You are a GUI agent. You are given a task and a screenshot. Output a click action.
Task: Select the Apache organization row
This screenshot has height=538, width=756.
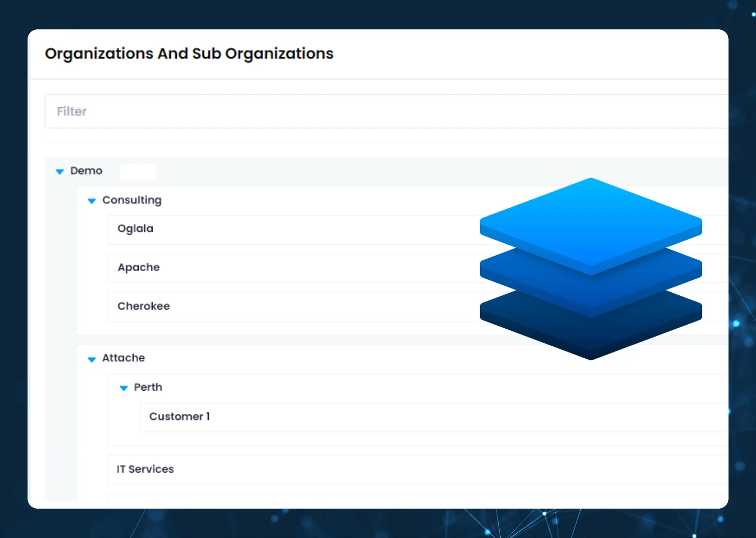pos(138,267)
